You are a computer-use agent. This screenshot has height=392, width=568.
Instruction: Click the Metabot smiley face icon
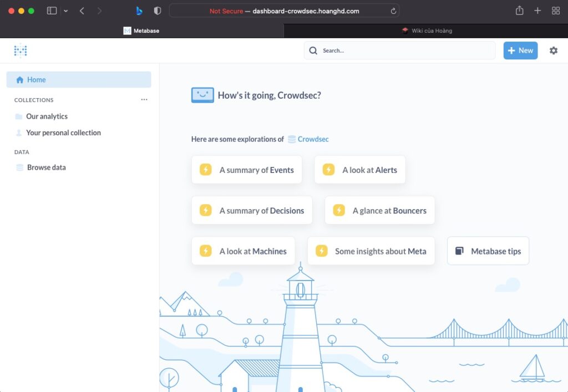click(x=202, y=95)
